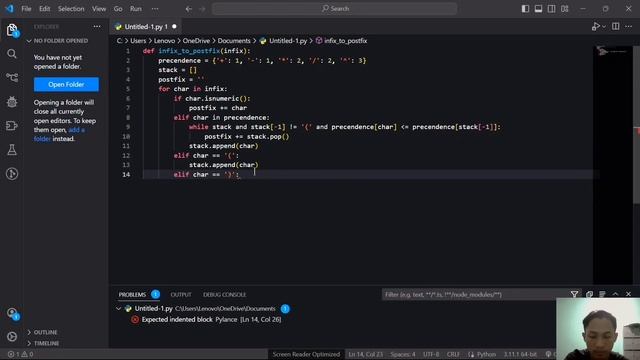640x360 pixels.
Task: Click the last activity bar extension icon
Action: click(x=12, y=174)
